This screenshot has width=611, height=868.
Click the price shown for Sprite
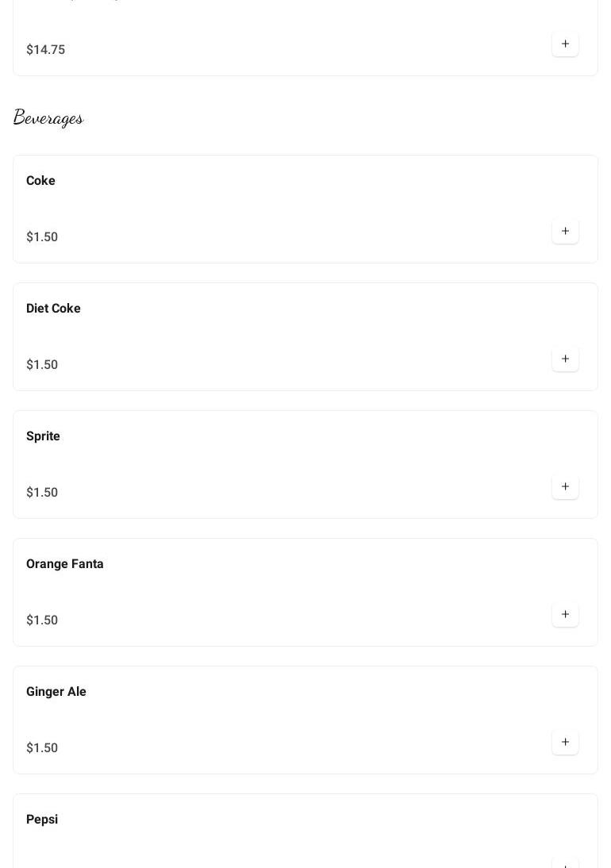42,493
